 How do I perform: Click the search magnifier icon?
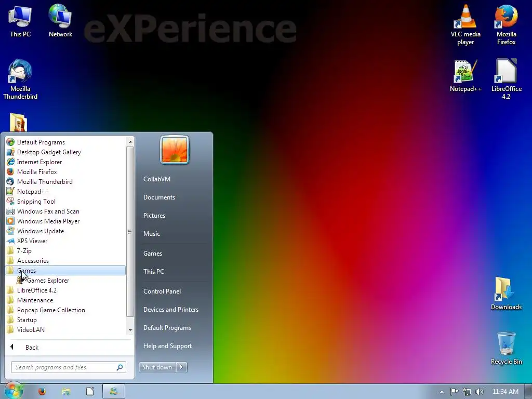tap(120, 367)
